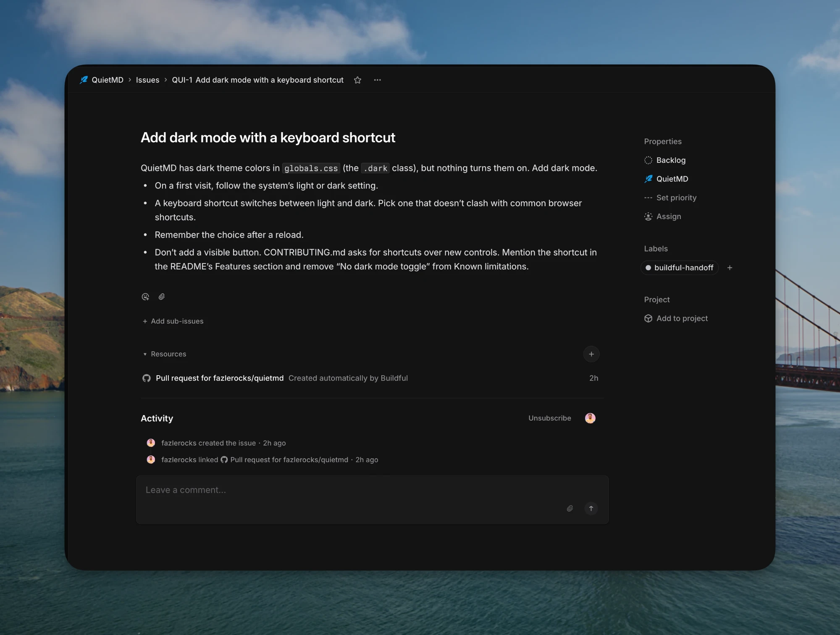Click the label's gray color dot
This screenshot has width=840, height=635.
[648, 268]
